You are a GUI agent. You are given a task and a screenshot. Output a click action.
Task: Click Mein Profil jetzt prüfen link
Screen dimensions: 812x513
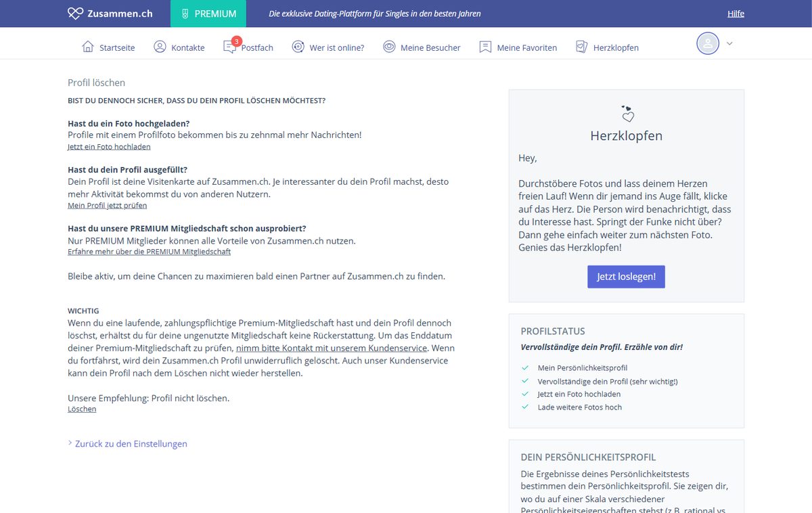(107, 205)
